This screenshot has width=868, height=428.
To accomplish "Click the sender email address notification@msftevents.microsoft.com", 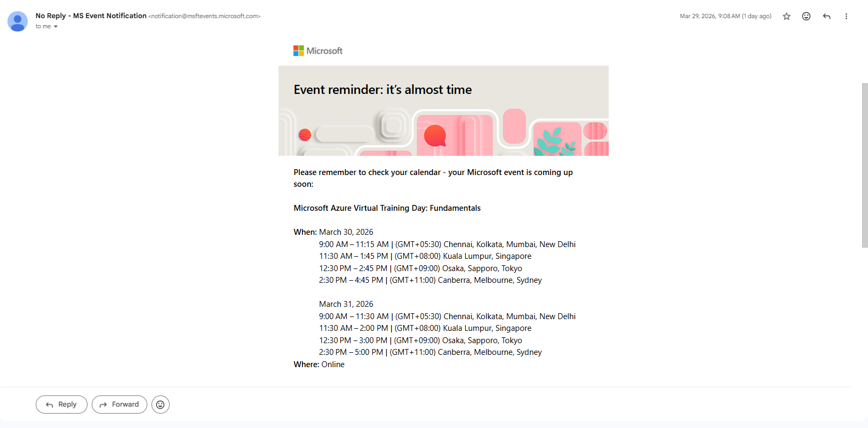I will (205, 17).
